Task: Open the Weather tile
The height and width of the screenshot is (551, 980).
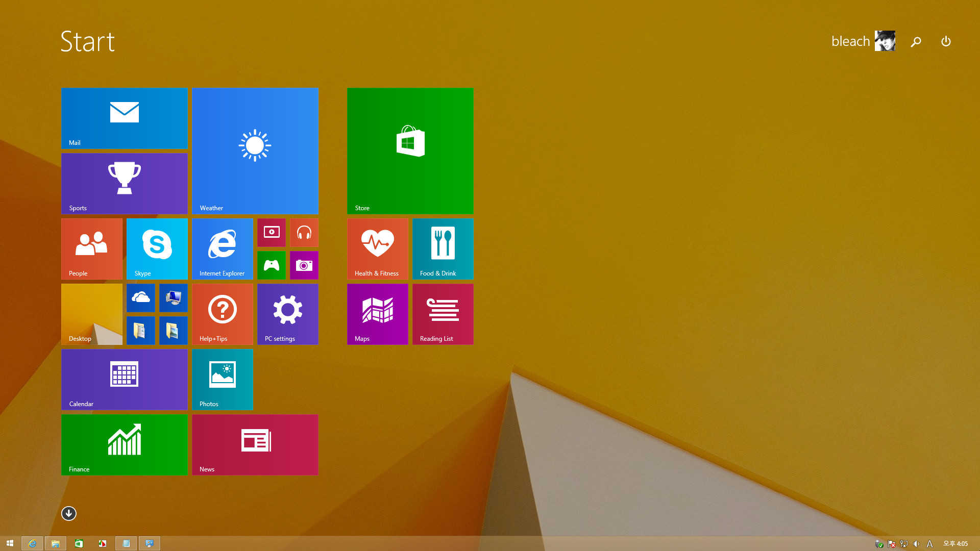Action: pyautogui.click(x=255, y=151)
